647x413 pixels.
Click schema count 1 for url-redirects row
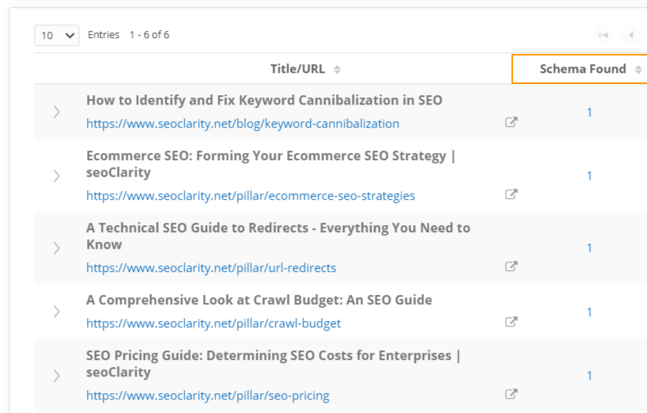[589, 248]
